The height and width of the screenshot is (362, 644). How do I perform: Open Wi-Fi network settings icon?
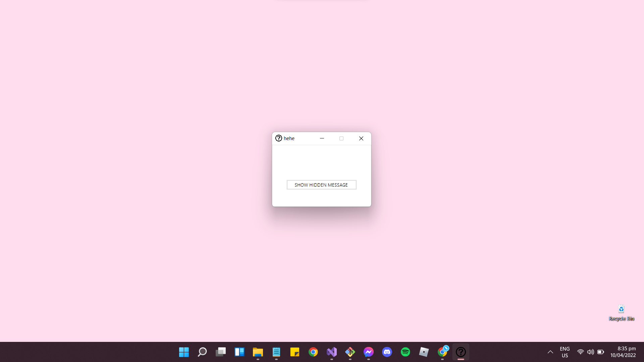coord(580,352)
